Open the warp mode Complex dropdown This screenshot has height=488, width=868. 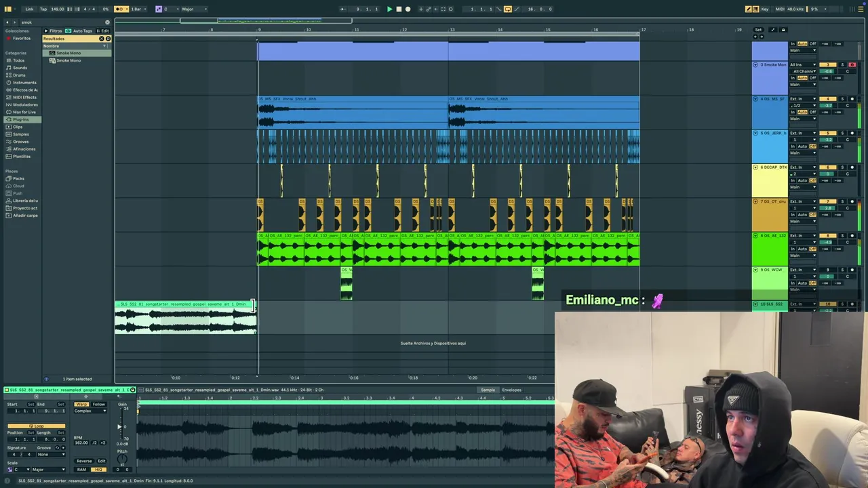click(90, 411)
